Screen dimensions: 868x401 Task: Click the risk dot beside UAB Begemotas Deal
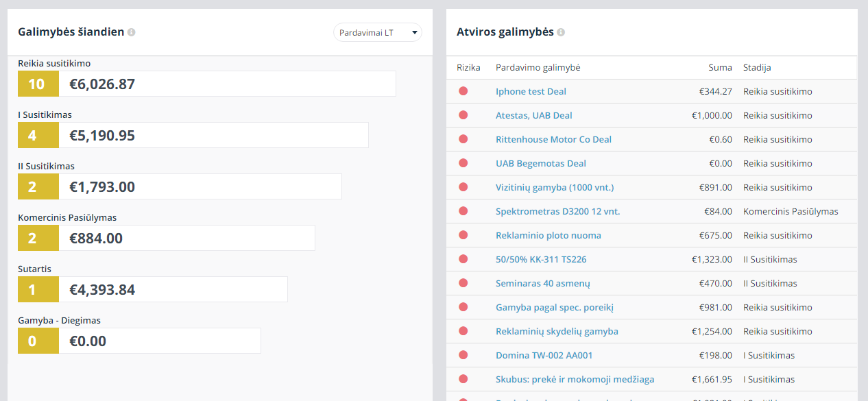click(463, 163)
